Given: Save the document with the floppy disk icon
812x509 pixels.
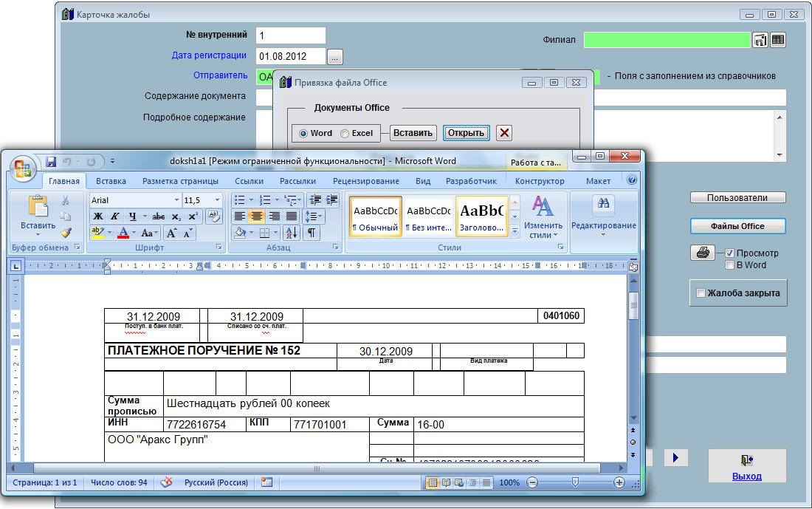Looking at the screenshot, I should 51,161.
